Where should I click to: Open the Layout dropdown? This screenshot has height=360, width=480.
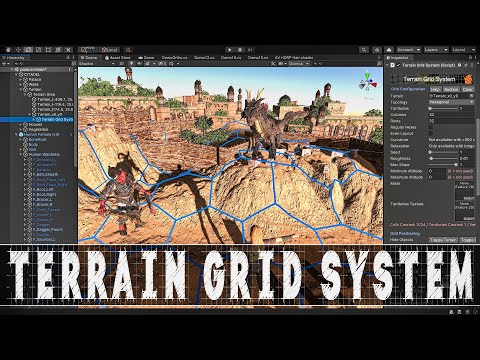pos(464,50)
